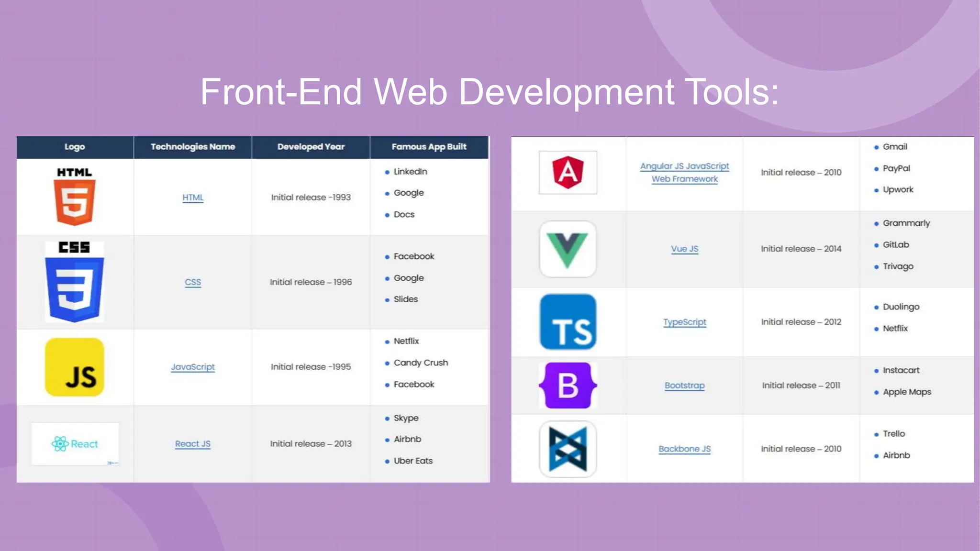The width and height of the screenshot is (980, 551).
Task: Click the Front-End Web Development Tools title
Action: click(490, 92)
